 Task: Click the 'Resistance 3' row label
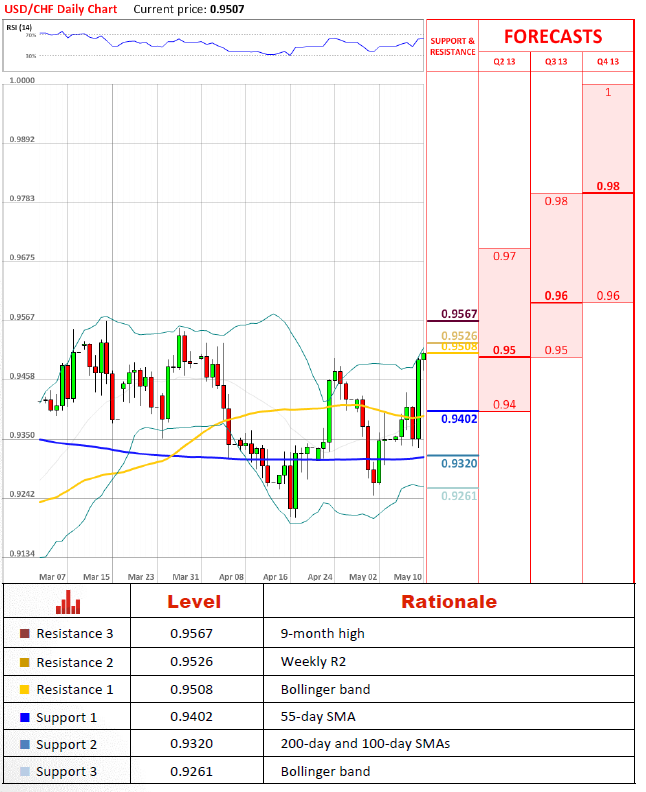(x=75, y=633)
